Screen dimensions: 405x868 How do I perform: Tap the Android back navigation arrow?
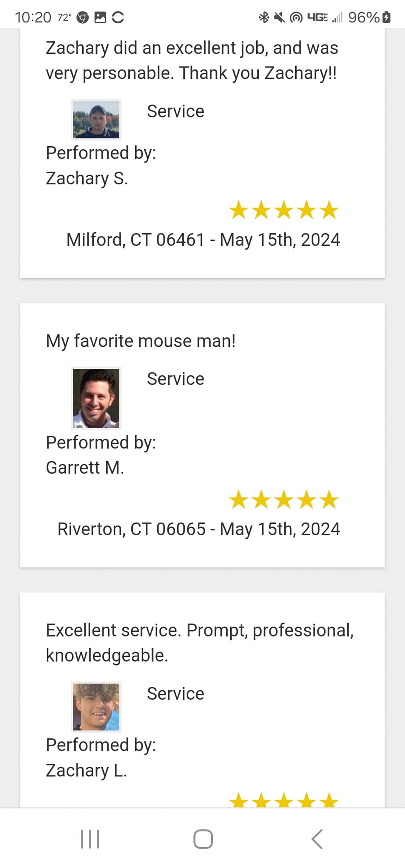click(317, 839)
